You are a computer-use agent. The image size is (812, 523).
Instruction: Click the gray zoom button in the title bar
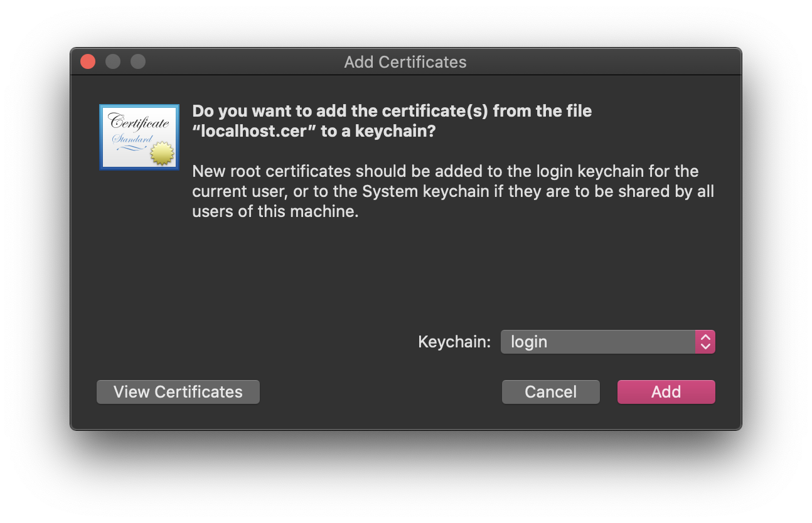pyautogui.click(x=138, y=61)
